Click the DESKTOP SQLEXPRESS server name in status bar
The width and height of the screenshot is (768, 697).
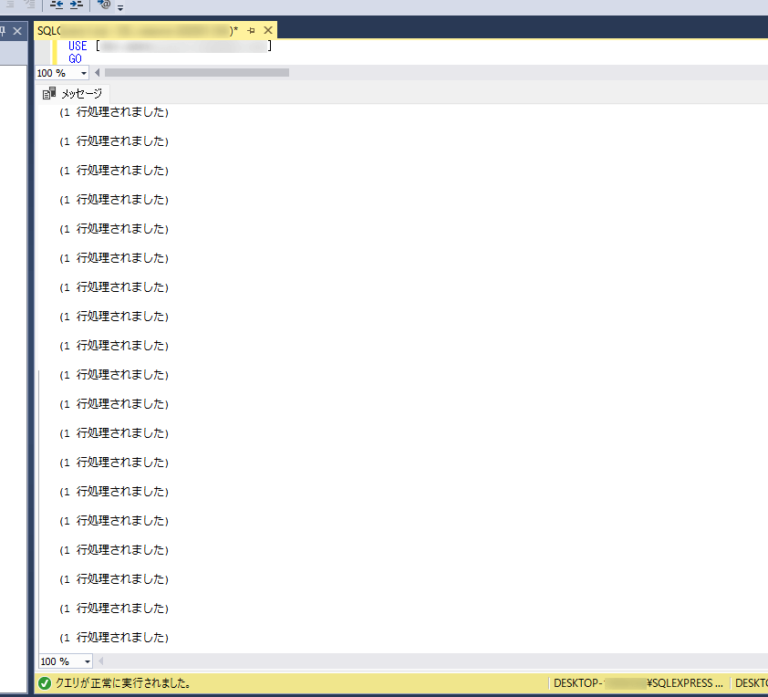point(638,683)
